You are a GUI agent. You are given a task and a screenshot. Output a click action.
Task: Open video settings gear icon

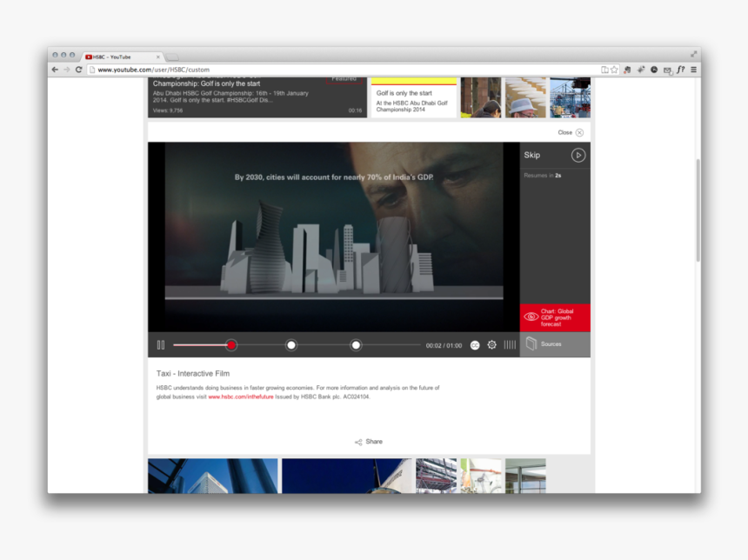(491, 345)
